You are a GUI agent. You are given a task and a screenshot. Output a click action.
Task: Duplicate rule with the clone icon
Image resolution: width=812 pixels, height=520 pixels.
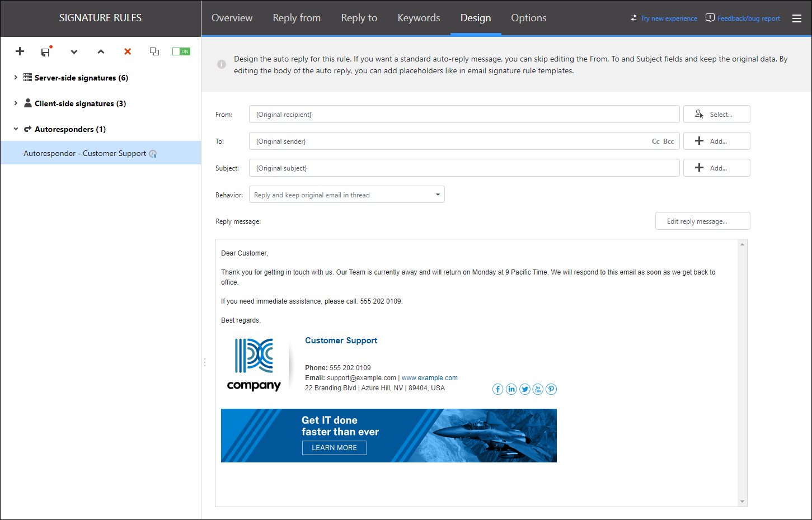coord(154,51)
